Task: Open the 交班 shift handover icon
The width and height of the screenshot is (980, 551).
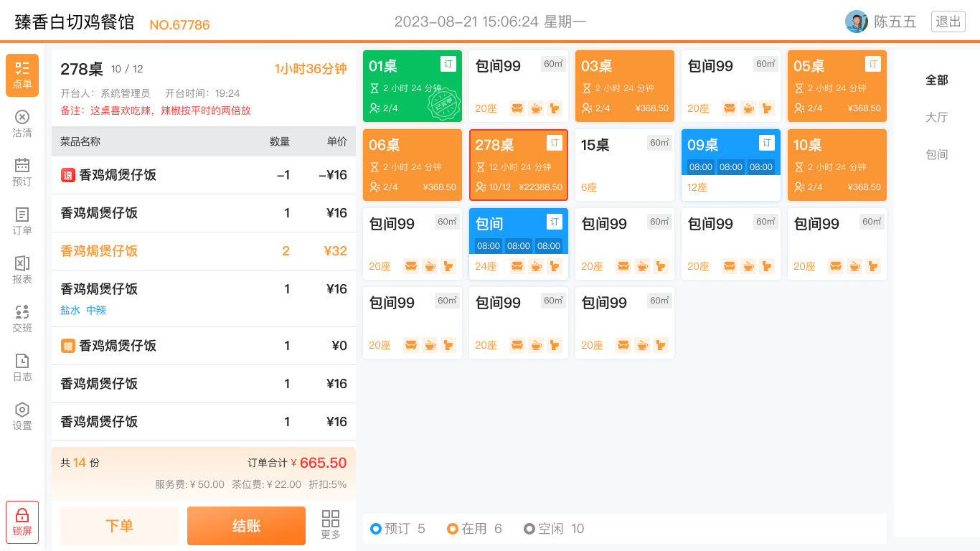Action: [x=22, y=313]
